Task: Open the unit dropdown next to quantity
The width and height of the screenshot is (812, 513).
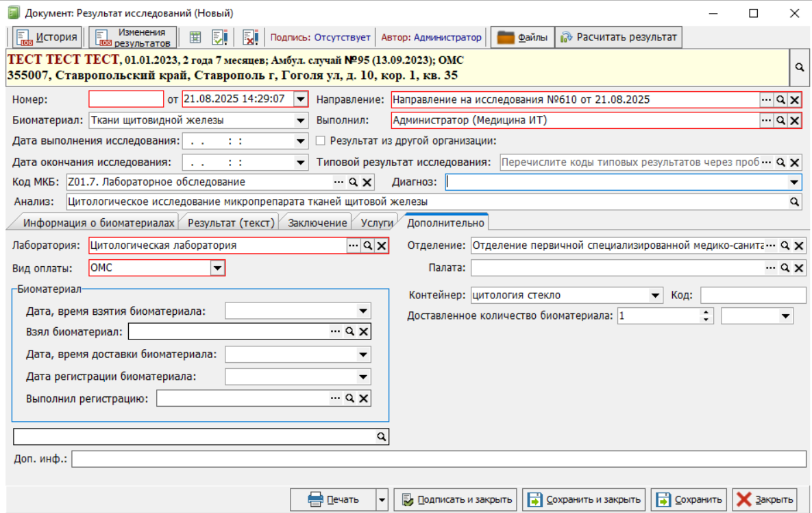Action: point(785,315)
